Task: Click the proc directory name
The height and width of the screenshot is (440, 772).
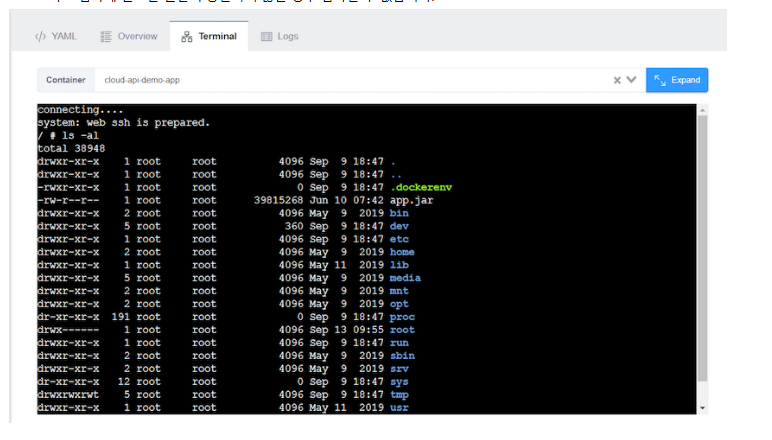Action: 402,317
